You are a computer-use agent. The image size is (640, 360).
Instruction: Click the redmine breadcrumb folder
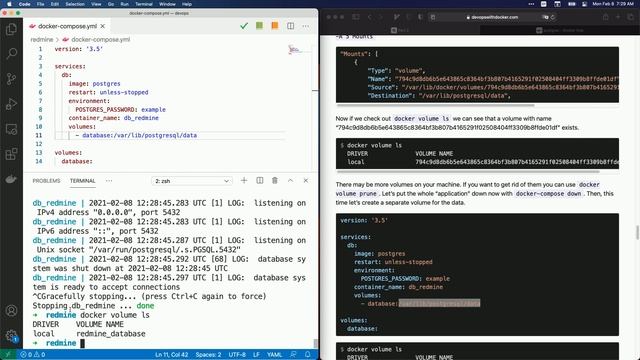(42, 40)
